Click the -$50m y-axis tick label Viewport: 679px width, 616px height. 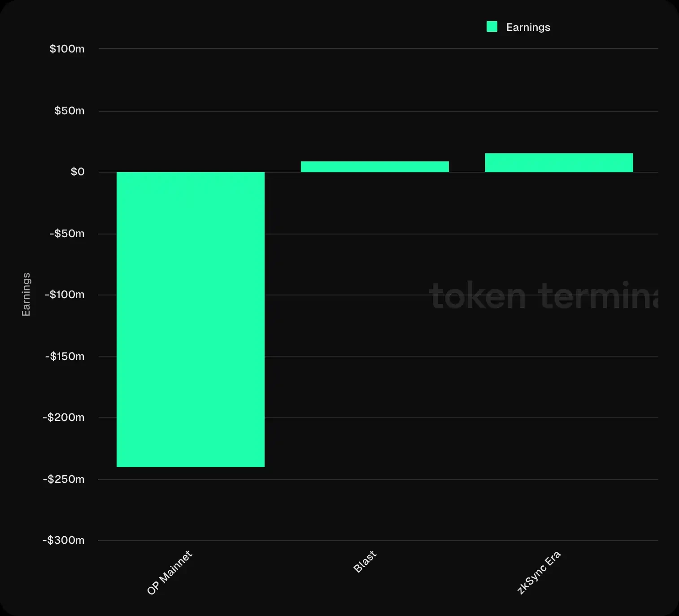[67, 234]
